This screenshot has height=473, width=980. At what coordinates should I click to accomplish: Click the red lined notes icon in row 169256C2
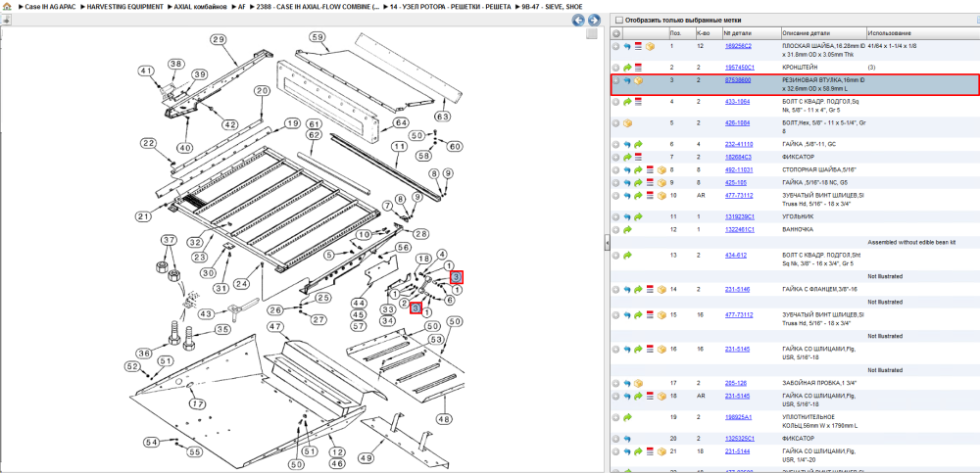pyautogui.click(x=639, y=46)
